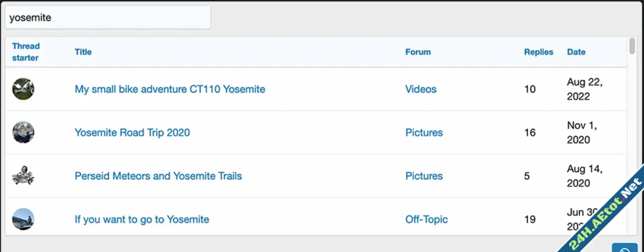Sort by the Title column header

[83, 52]
